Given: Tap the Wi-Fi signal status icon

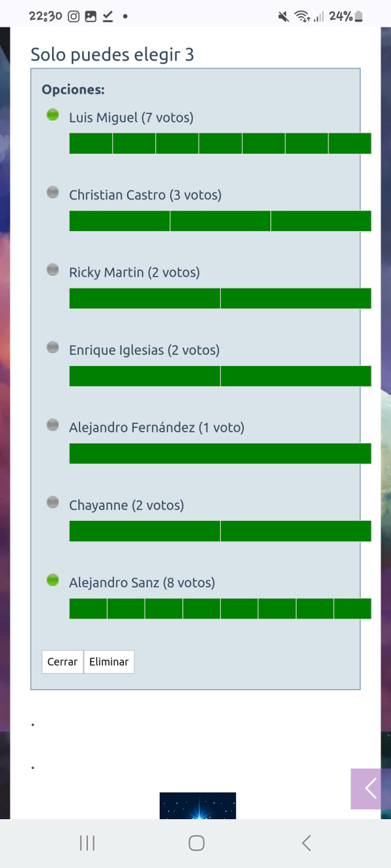Looking at the screenshot, I should (301, 17).
